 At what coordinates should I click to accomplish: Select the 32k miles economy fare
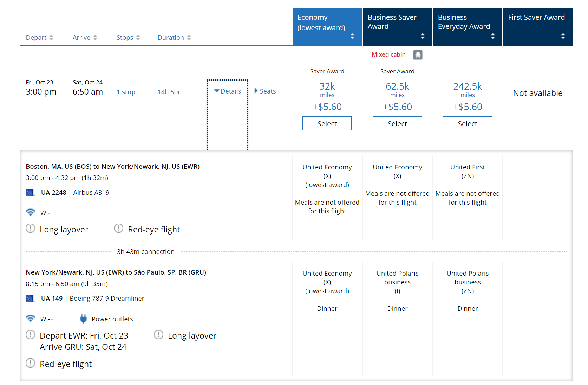(327, 124)
